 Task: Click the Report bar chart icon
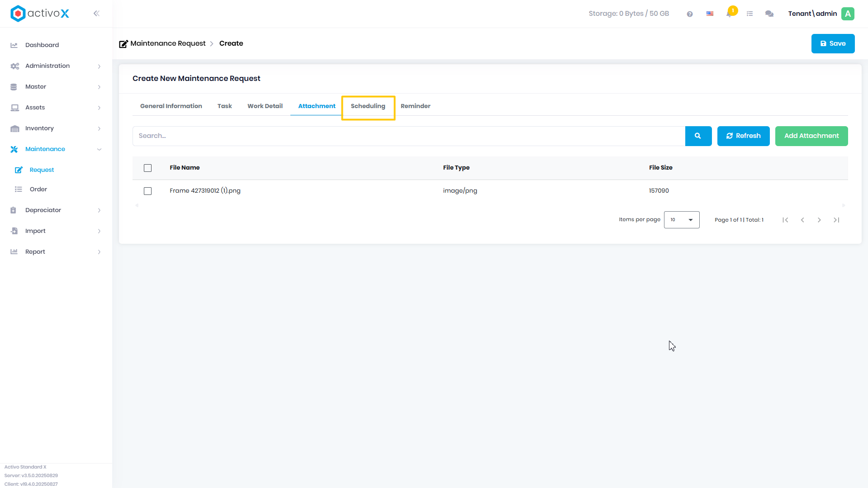click(14, 252)
